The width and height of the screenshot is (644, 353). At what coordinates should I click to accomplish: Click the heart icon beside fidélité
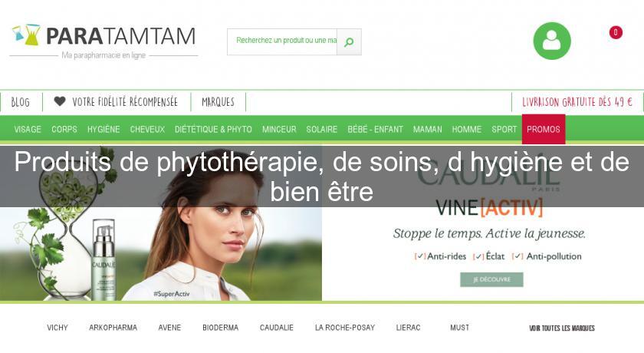[60, 101]
